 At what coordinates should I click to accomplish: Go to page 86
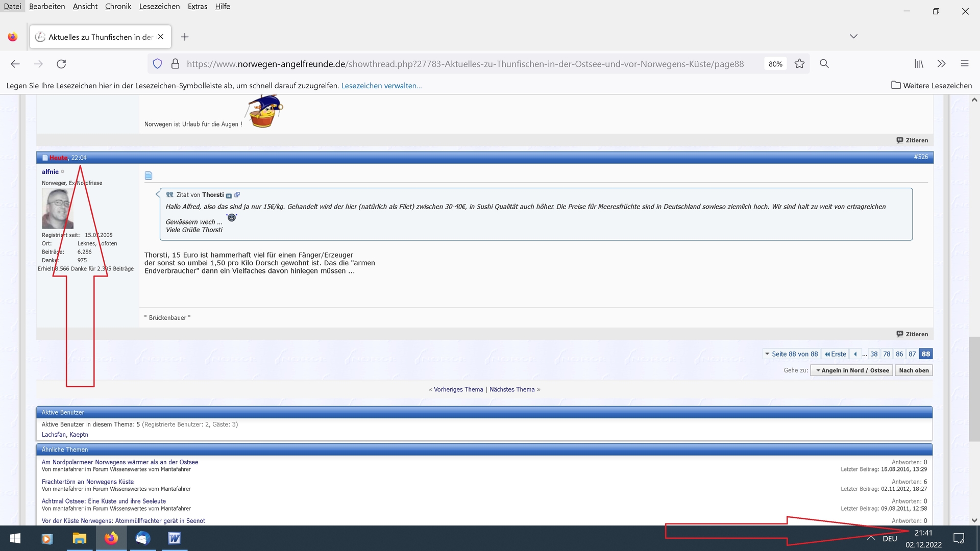click(x=899, y=354)
